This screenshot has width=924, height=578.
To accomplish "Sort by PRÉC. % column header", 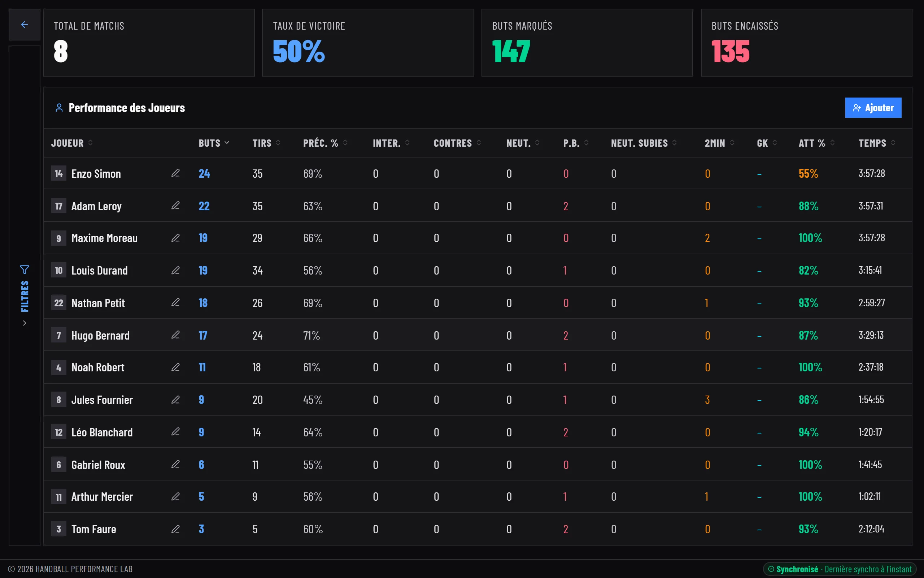I will point(325,143).
